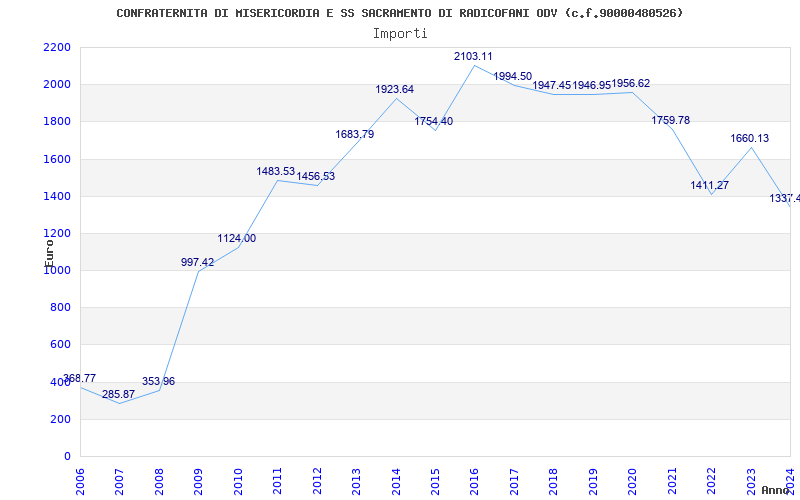
Task: Click the 2000 y-axis tick label
Action: click(x=57, y=85)
